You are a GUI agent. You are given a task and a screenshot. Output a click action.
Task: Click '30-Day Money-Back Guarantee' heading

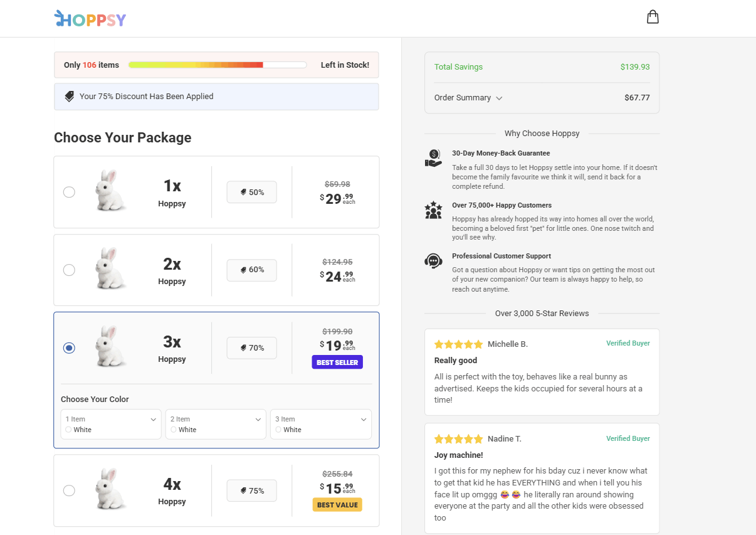coord(501,153)
